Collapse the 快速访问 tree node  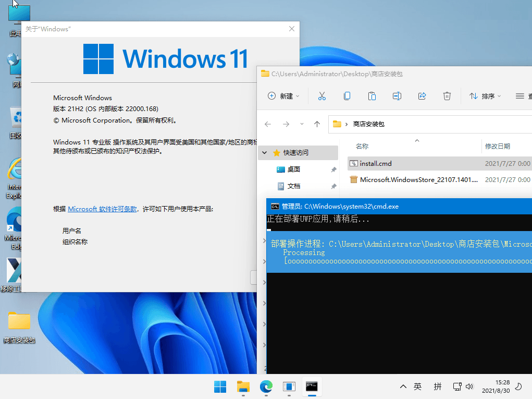click(265, 153)
